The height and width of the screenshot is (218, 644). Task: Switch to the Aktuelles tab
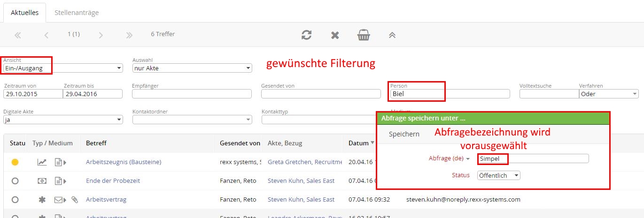(25, 13)
